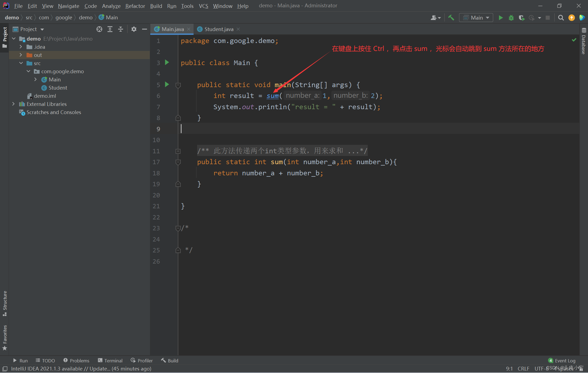Run with Coverage shield icon

(521, 18)
